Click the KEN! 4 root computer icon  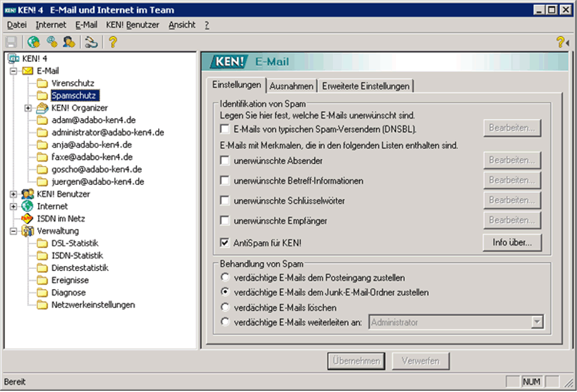pyautogui.click(x=14, y=59)
